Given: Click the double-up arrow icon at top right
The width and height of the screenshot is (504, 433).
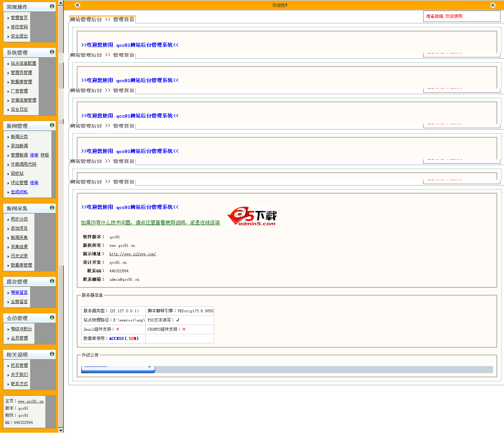Looking at the screenshot, I should (493, 5).
